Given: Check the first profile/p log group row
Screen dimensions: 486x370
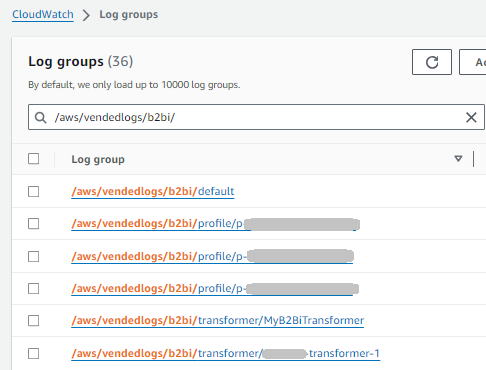Looking at the screenshot, I should click(x=33, y=224).
